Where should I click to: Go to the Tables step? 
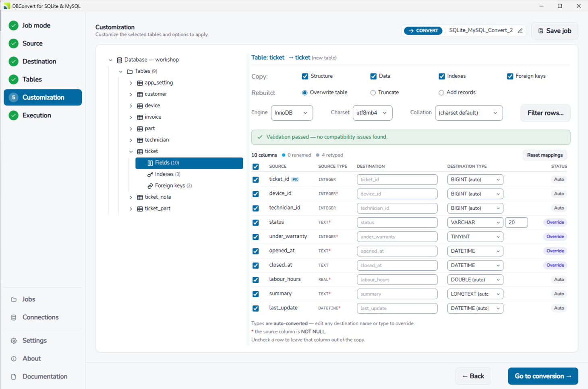point(43,80)
